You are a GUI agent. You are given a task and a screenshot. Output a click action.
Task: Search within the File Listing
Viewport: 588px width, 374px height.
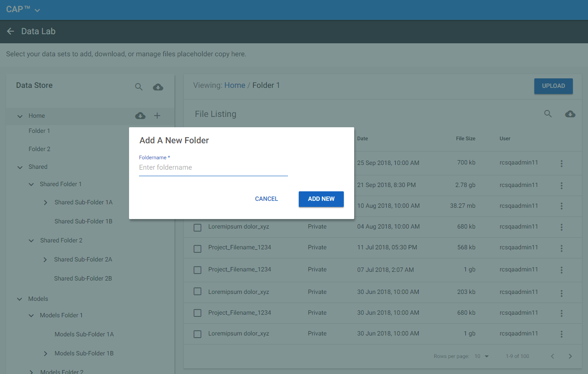click(x=548, y=114)
